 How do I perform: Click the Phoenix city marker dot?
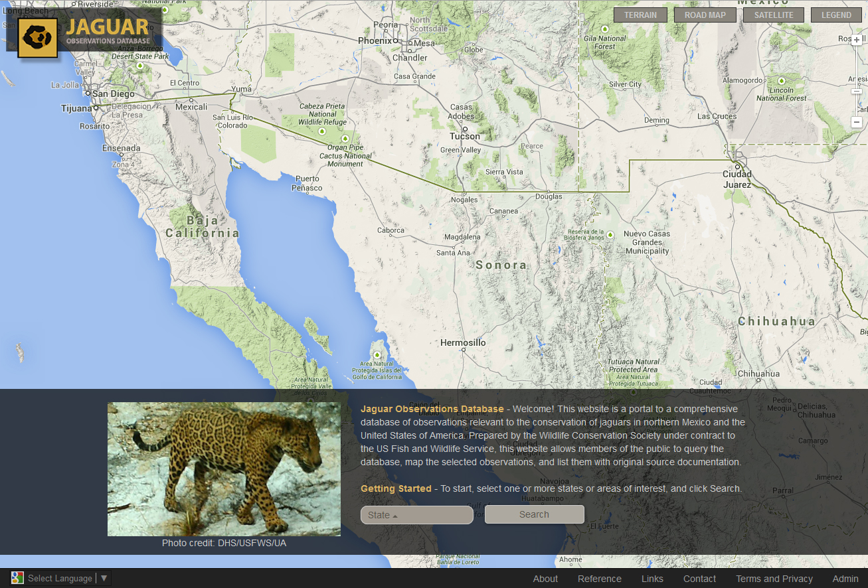[396, 41]
